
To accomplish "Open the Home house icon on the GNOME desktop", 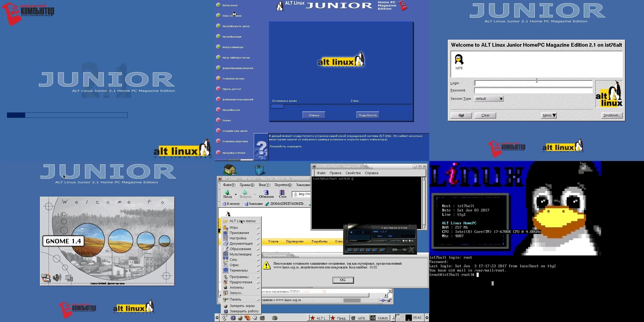I will (x=230, y=170).
